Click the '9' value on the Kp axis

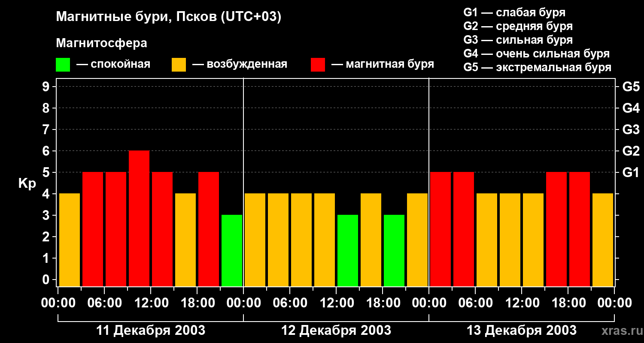tap(47, 87)
